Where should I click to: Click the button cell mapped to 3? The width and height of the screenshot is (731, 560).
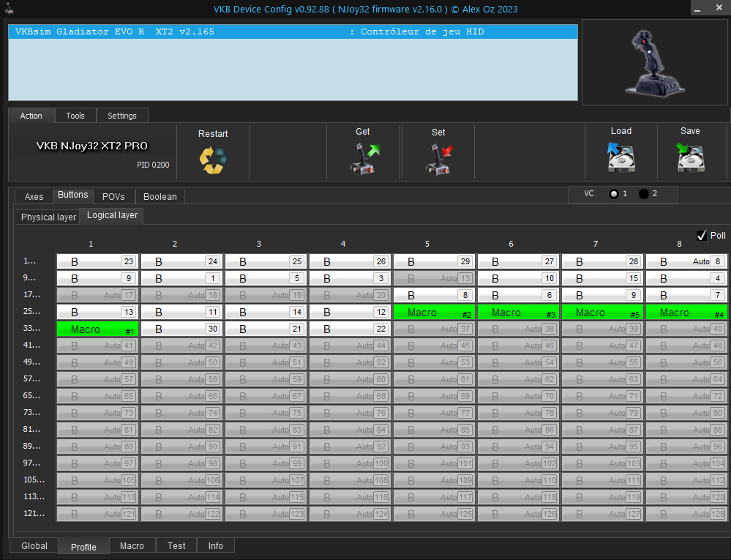pos(350,278)
